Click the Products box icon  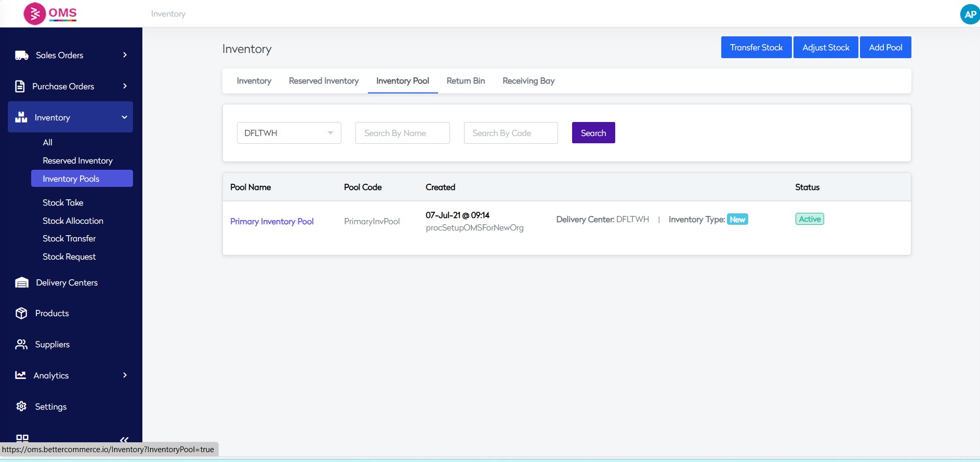click(21, 313)
